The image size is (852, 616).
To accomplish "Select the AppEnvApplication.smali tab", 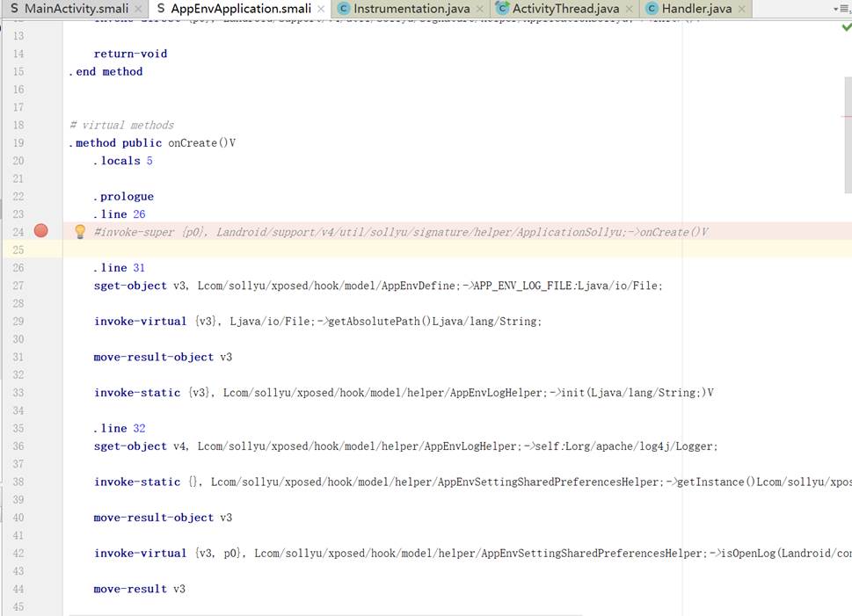I will [240, 9].
